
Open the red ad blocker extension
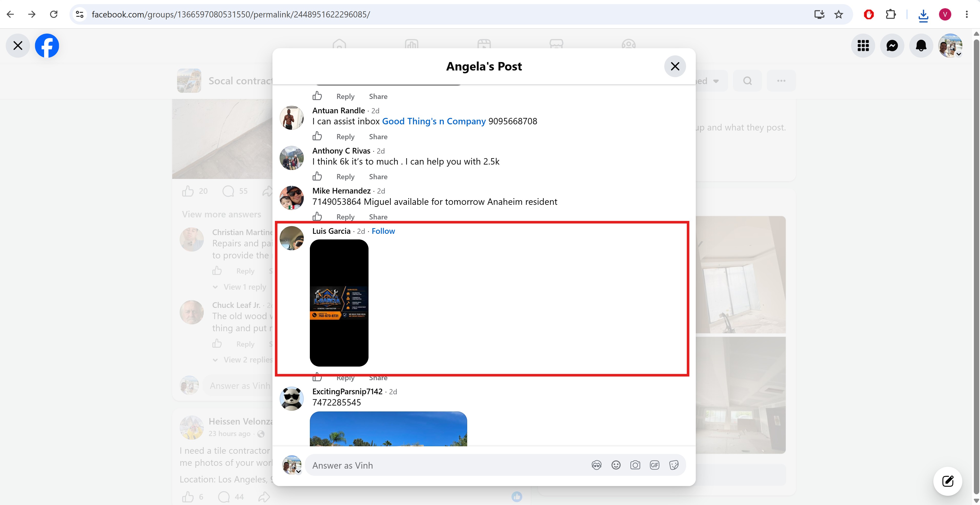[869, 14]
